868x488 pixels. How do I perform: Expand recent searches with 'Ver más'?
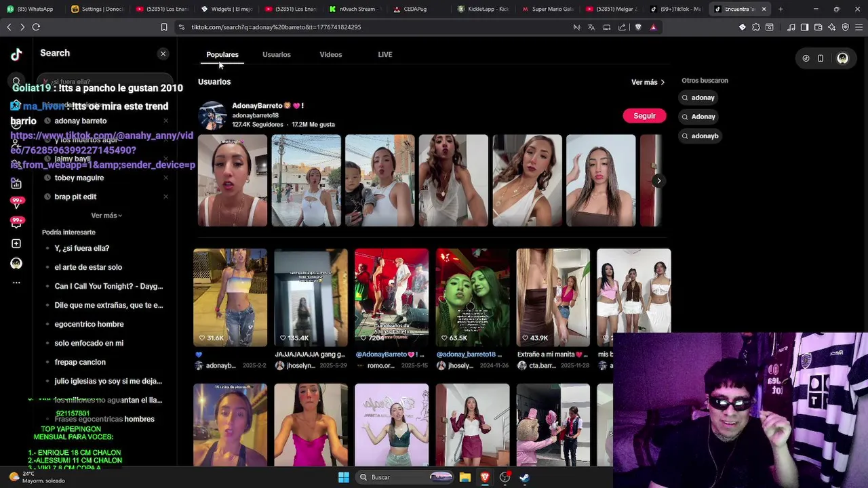tap(106, 216)
